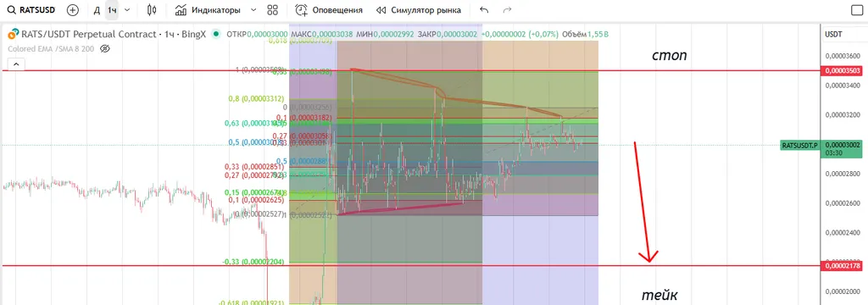Click the Объём 1,55 B volume value

coord(598,35)
